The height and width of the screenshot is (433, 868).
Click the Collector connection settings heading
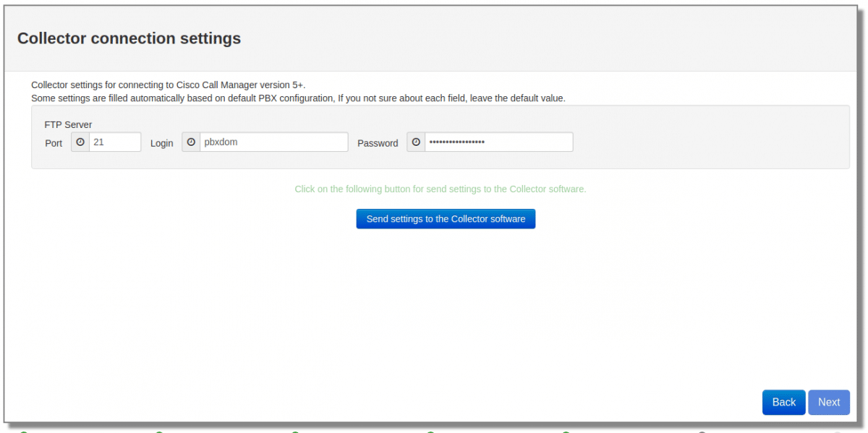[x=129, y=38]
